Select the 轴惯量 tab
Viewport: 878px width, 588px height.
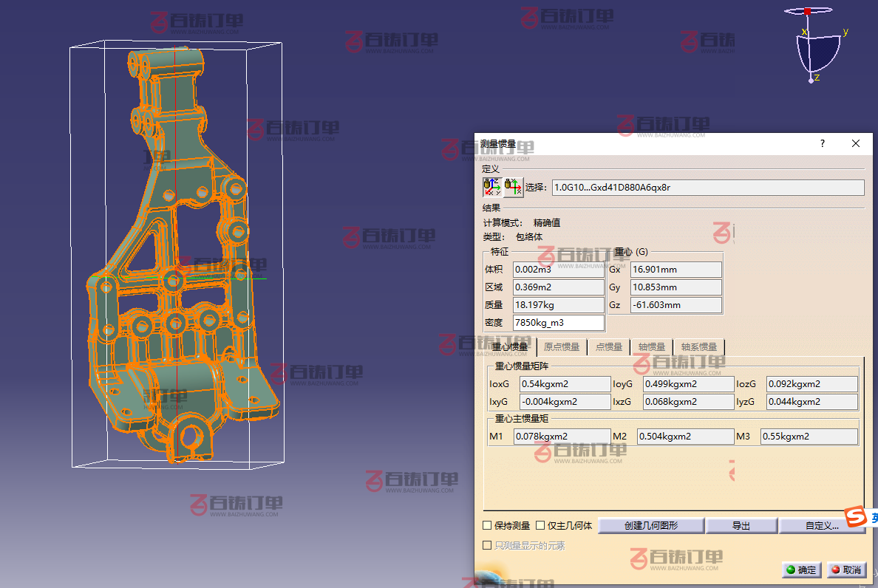coord(651,346)
